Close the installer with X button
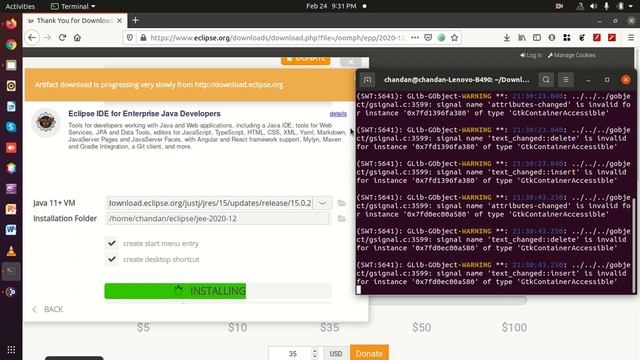The width and height of the screenshot is (640, 360). point(351,61)
